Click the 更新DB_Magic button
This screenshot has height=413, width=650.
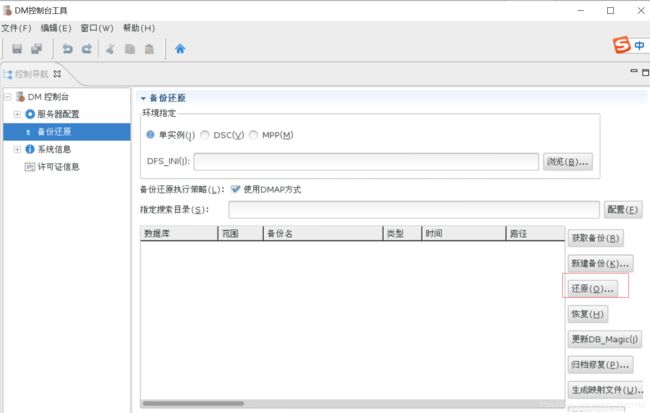click(605, 339)
